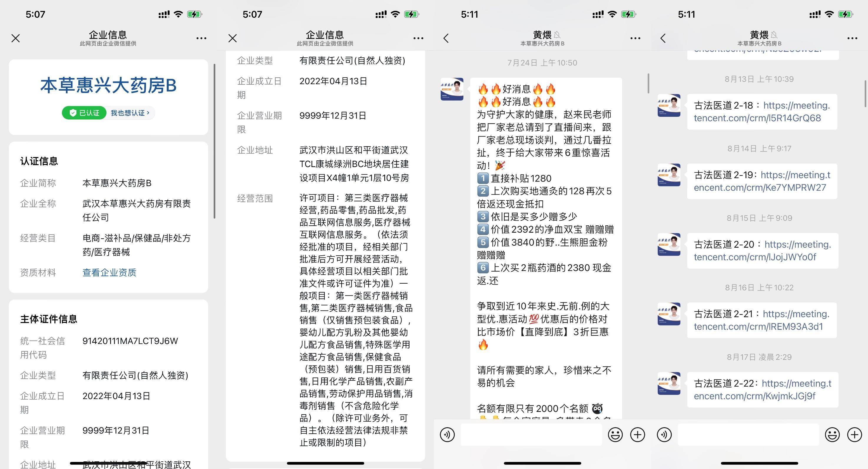
Task: Open the 古法医道 2-21 meeting link
Action: [761, 320]
